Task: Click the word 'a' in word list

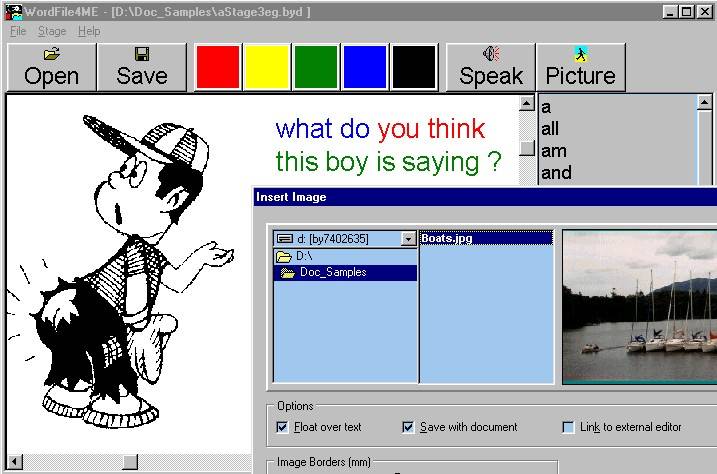Action: (x=546, y=108)
